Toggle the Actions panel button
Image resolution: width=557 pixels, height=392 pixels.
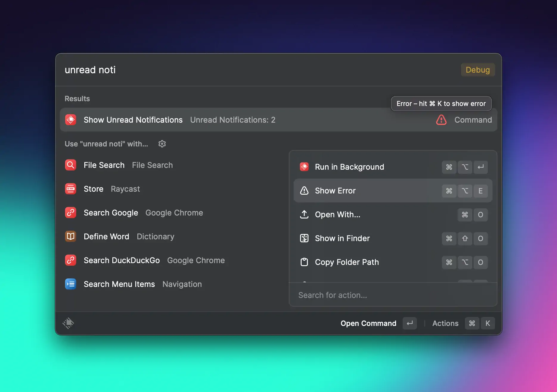tap(445, 323)
